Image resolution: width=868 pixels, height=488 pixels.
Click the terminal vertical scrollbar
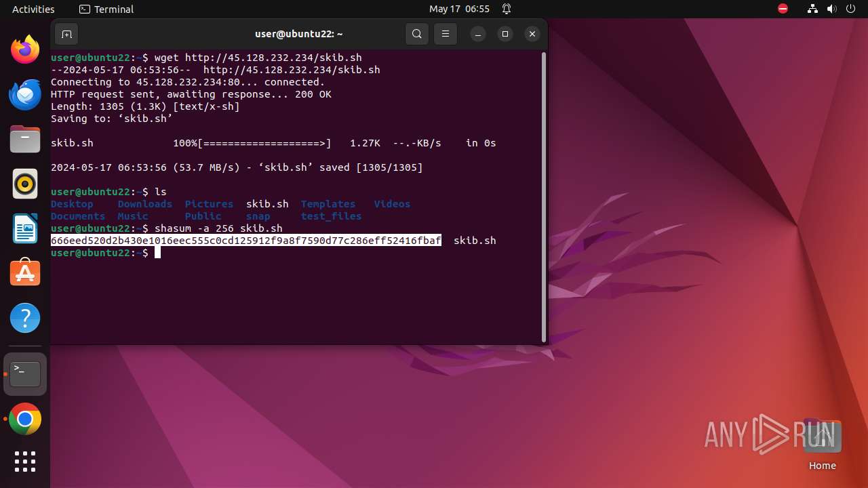click(544, 197)
